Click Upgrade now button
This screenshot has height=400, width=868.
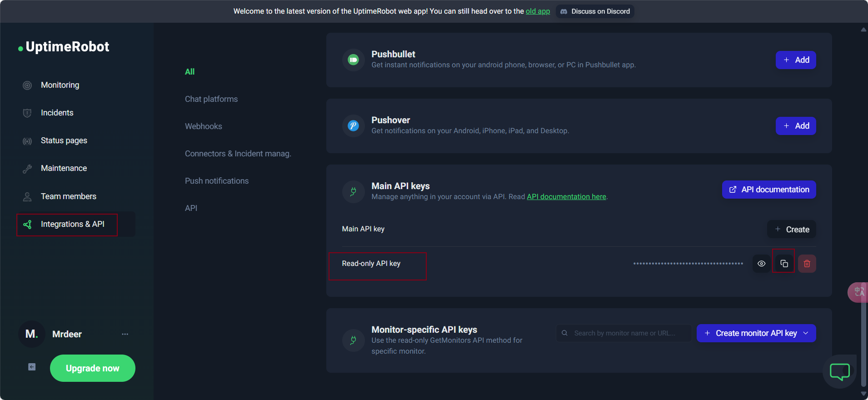click(x=93, y=368)
